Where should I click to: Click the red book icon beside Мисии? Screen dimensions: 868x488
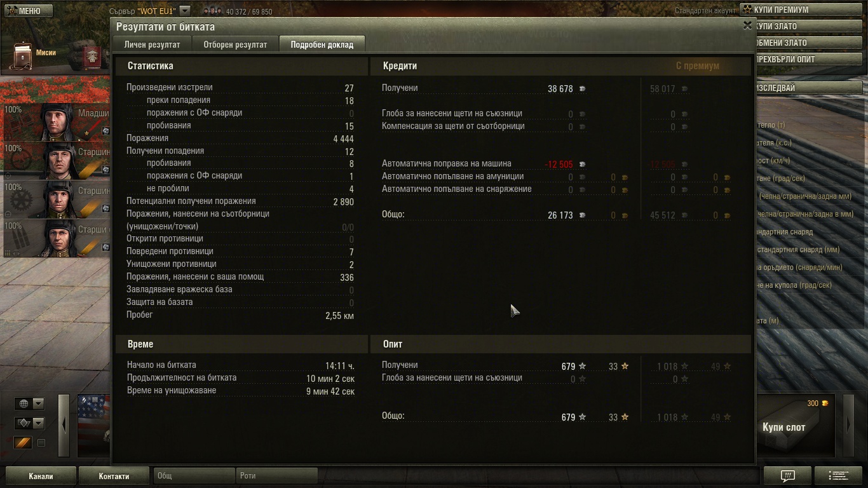pos(93,58)
